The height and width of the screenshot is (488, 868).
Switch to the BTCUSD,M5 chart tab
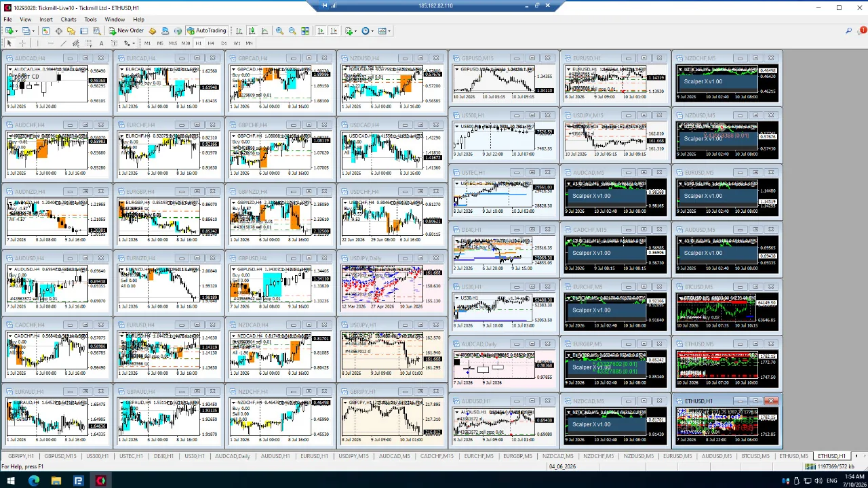coord(755,456)
